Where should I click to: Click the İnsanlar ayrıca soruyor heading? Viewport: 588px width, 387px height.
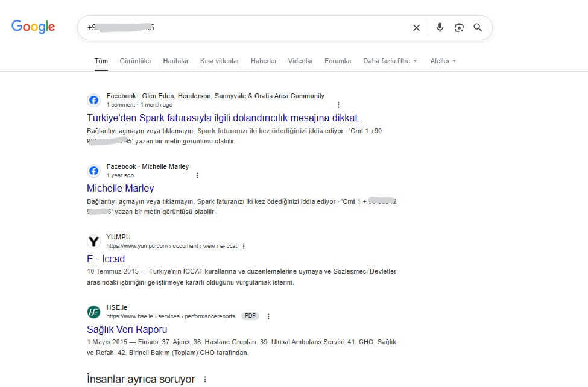141,379
